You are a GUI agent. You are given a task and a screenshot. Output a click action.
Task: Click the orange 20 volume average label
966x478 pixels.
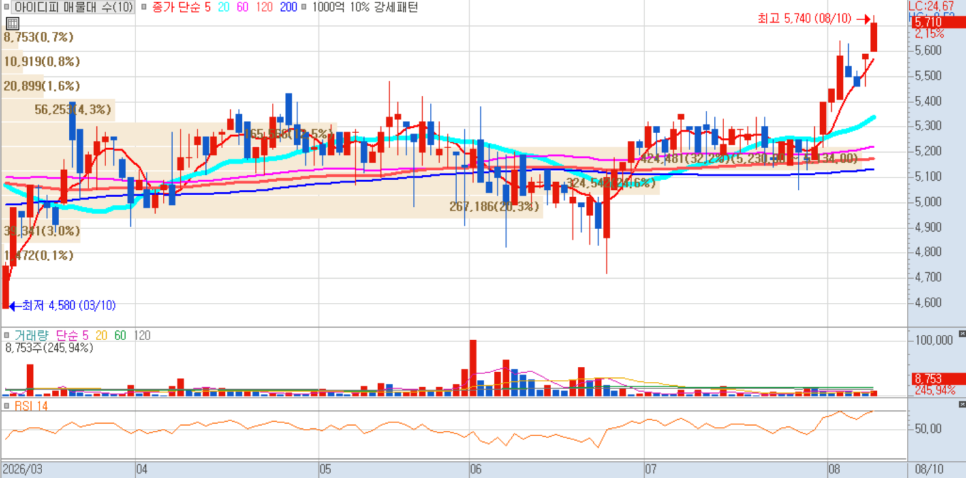point(101,336)
